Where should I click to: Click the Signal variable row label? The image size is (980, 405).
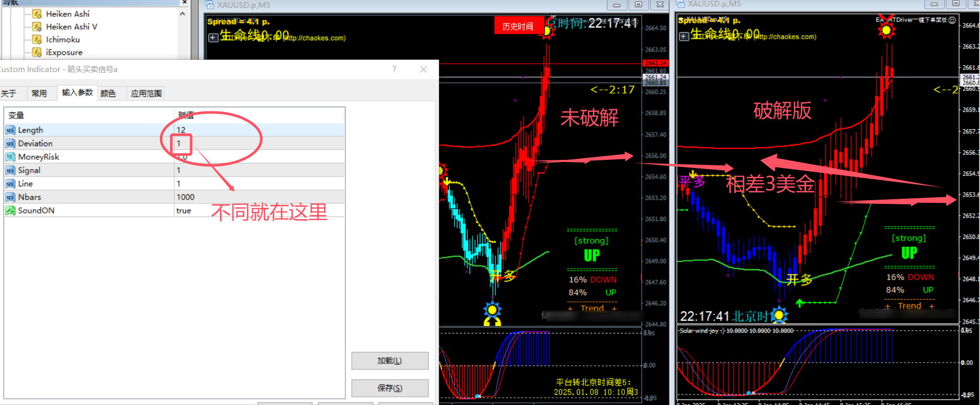tap(29, 170)
